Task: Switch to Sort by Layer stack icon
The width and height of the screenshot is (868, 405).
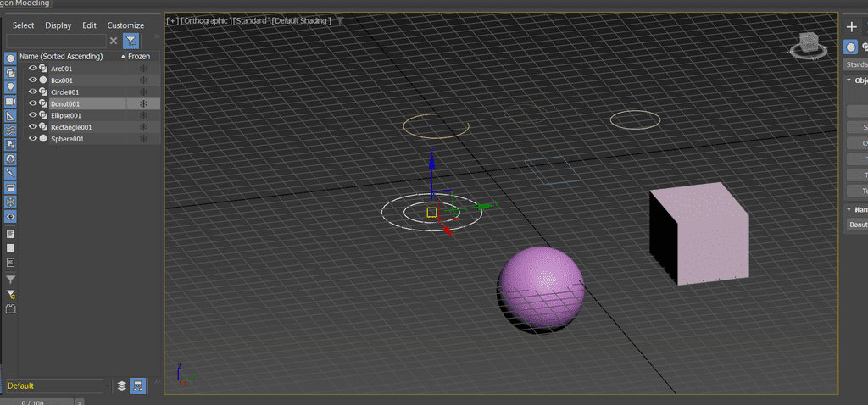Action: [122, 386]
